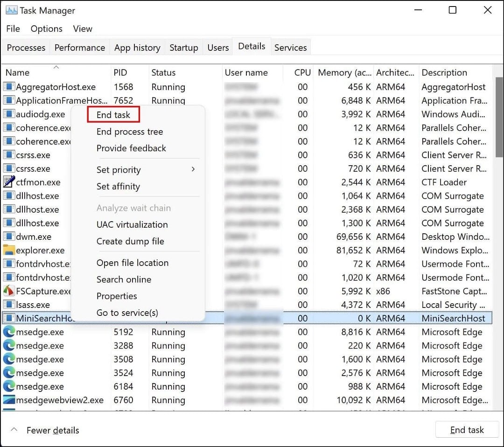The height and width of the screenshot is (447, 504).
Task: Expand the Set priority submenu
Action: point(119,169)
